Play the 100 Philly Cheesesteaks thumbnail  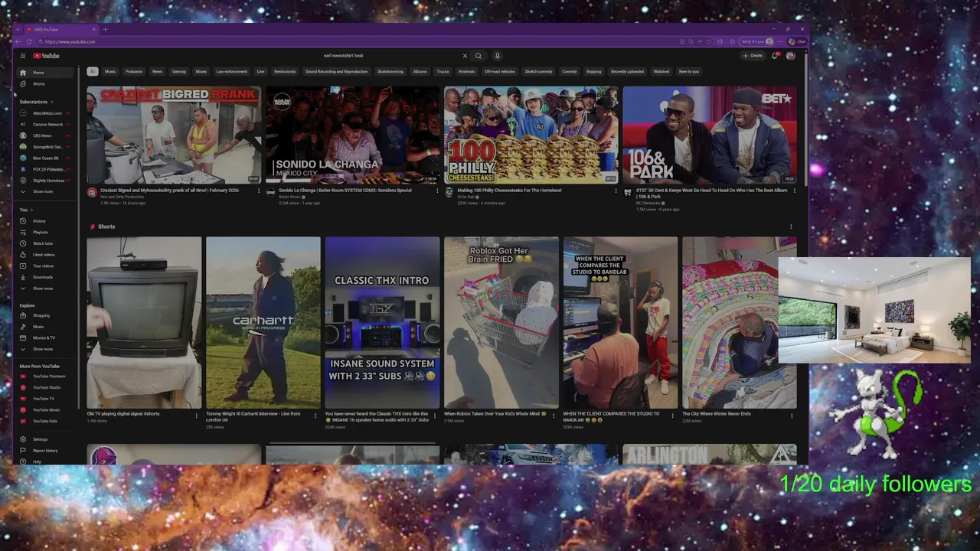531,135
